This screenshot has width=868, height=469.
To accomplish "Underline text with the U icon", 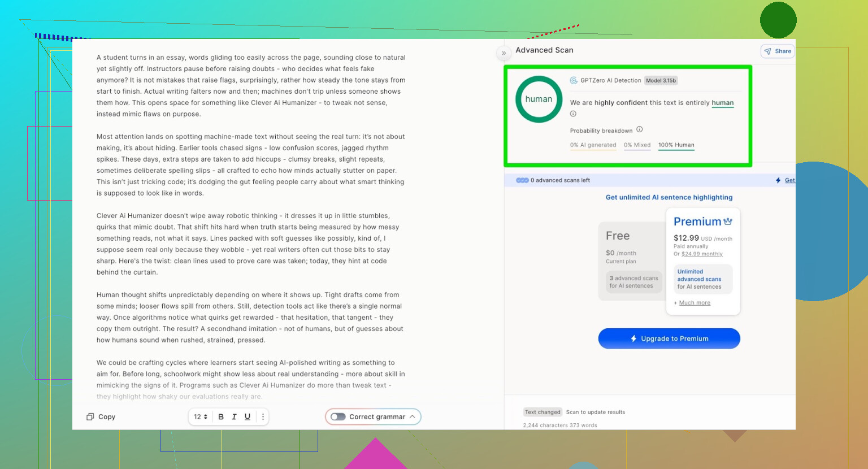I will click(248, 417).
